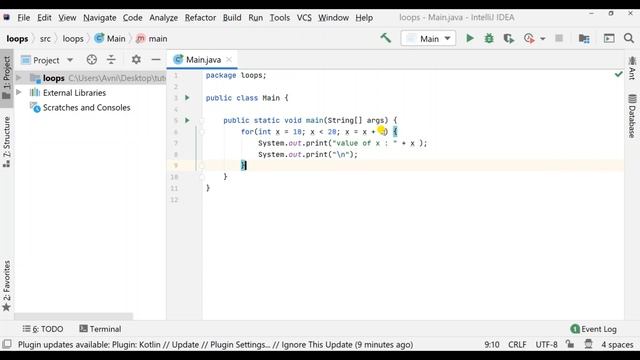Click the locate/scroll from source icon
This screenshot has height=360, width=640.
[x=91, y=60]
